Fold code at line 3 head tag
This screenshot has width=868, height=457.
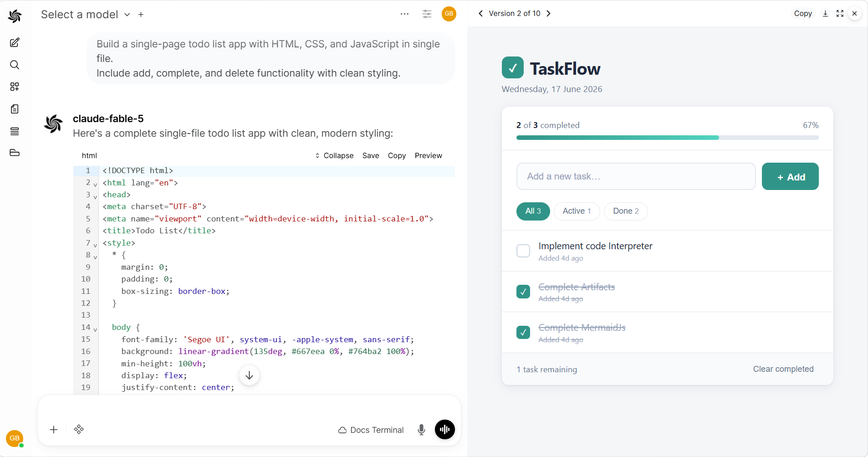(x=95, y=197)
